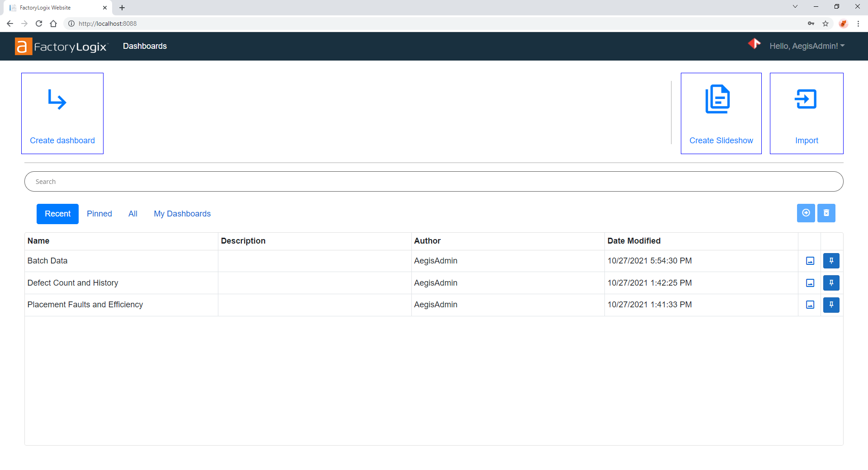868x470 pixels.
Task: Switch to the Pinned filter tab
Action: [x=99, y=214]
